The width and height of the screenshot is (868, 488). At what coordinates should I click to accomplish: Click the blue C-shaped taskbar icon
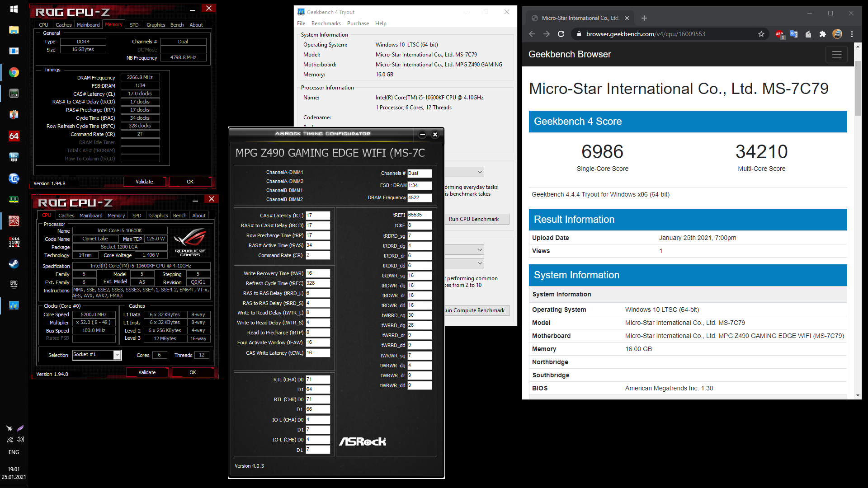tap(14, 178)
